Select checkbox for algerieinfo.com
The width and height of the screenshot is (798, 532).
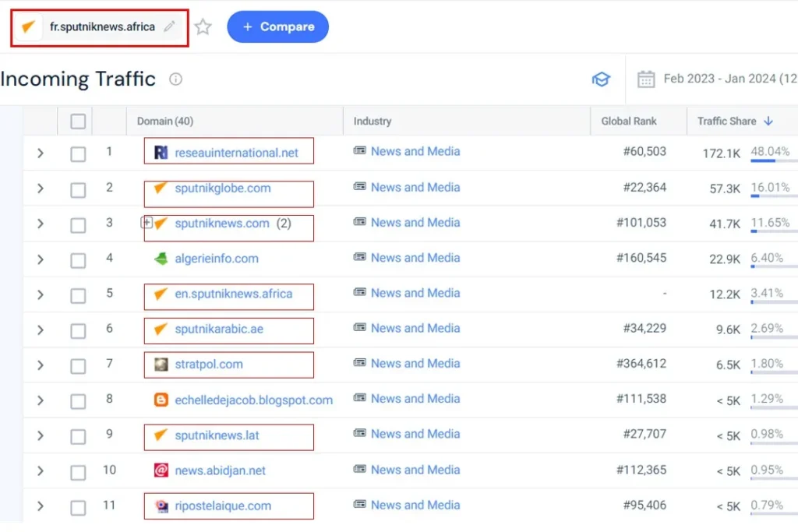pyautogui.click(x=78, y=260)
